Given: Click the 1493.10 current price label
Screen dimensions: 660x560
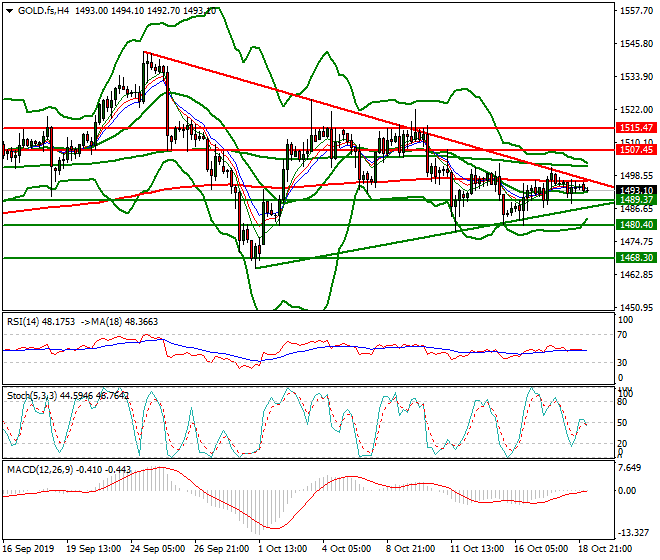Looking at the screenshot, I should (x=636, y=191).
